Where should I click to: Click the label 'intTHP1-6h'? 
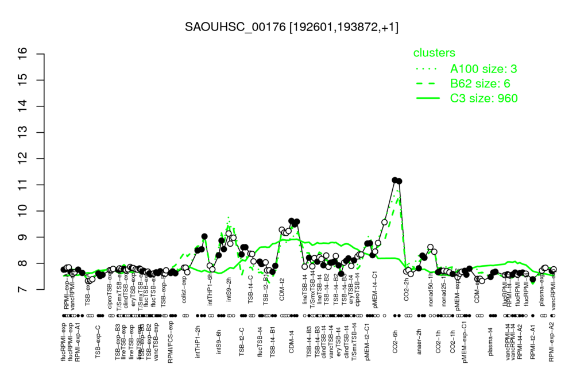(210, 290)
